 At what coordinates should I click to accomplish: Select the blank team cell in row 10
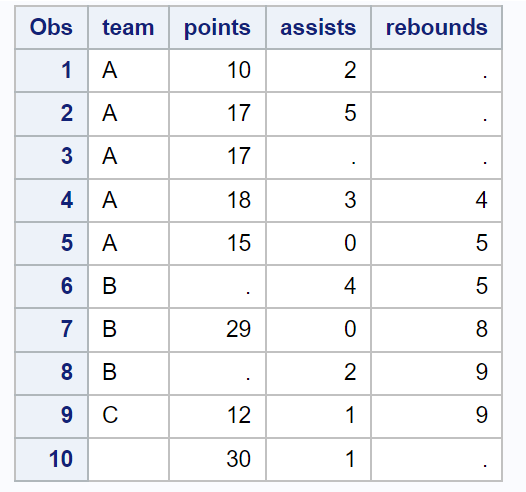(x=128, y=459)
